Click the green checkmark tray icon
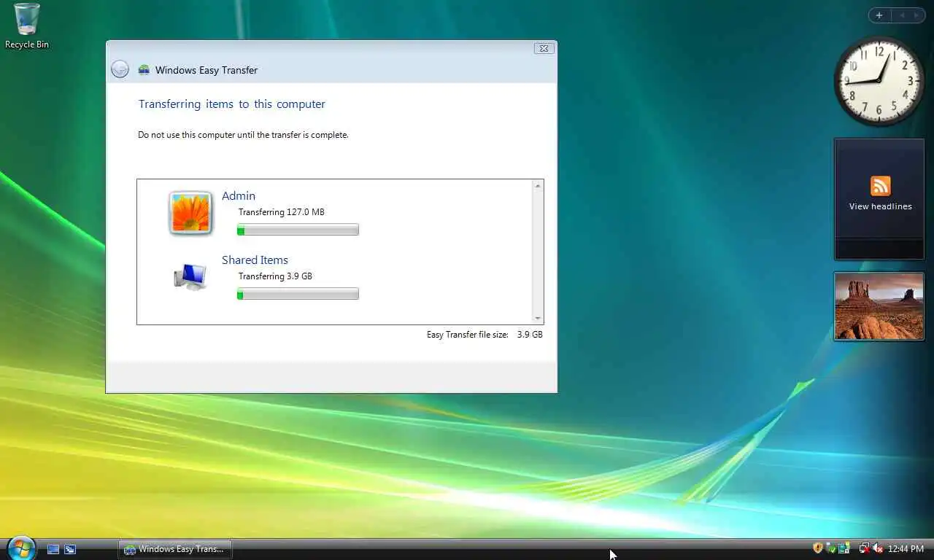The height and width of the screenshot is (560, 934). (x=830, y=549)
